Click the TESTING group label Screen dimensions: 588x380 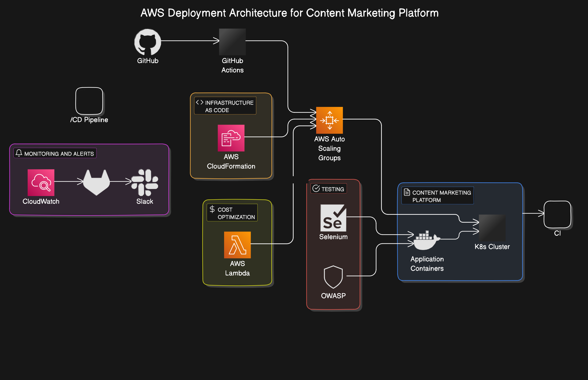click(x=329, y=189)
